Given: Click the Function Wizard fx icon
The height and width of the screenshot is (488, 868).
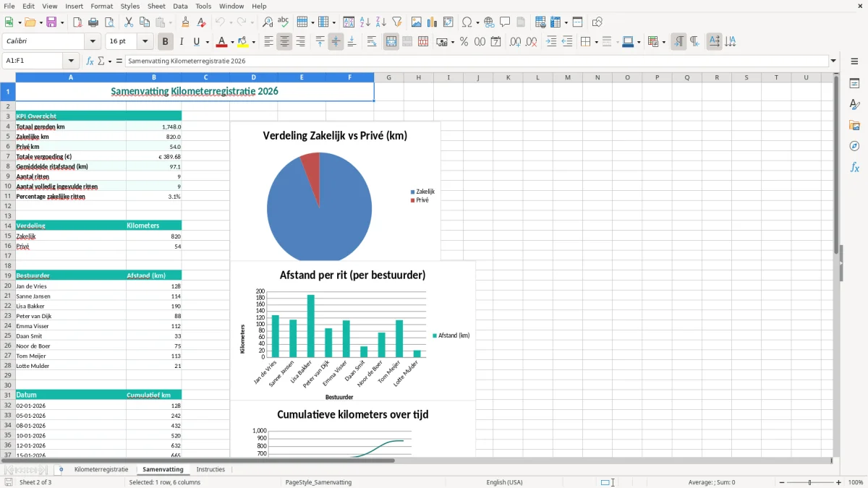Looking at the screenshot, I should 90,61.
